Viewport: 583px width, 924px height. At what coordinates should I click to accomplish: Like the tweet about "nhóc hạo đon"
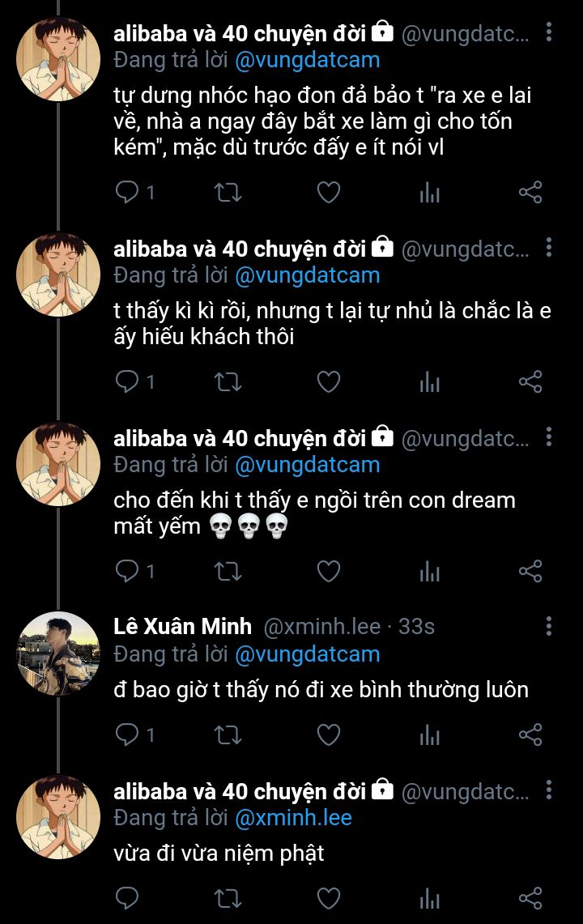tap(328, 193)
